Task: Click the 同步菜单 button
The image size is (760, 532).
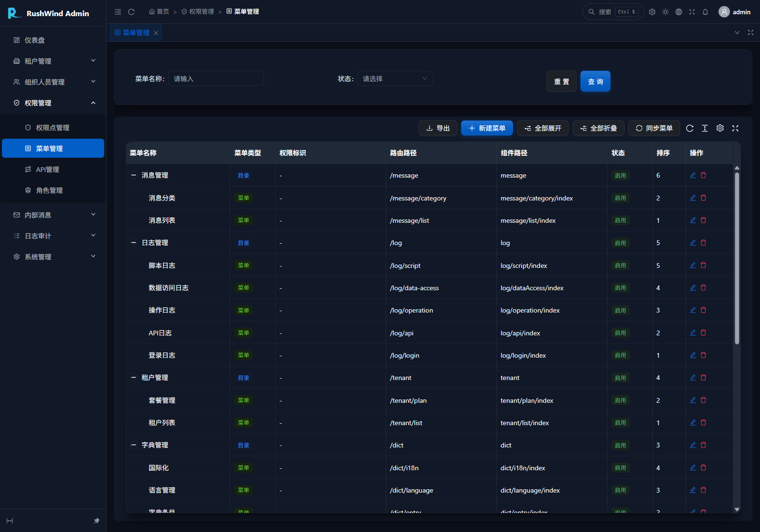Action: click(x=654, y=128)
